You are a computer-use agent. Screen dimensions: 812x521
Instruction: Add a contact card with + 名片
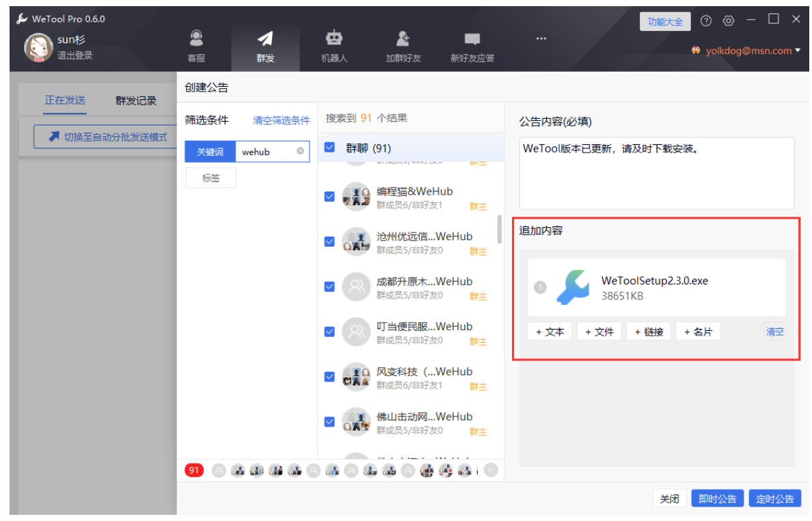[x=698, y=332]
